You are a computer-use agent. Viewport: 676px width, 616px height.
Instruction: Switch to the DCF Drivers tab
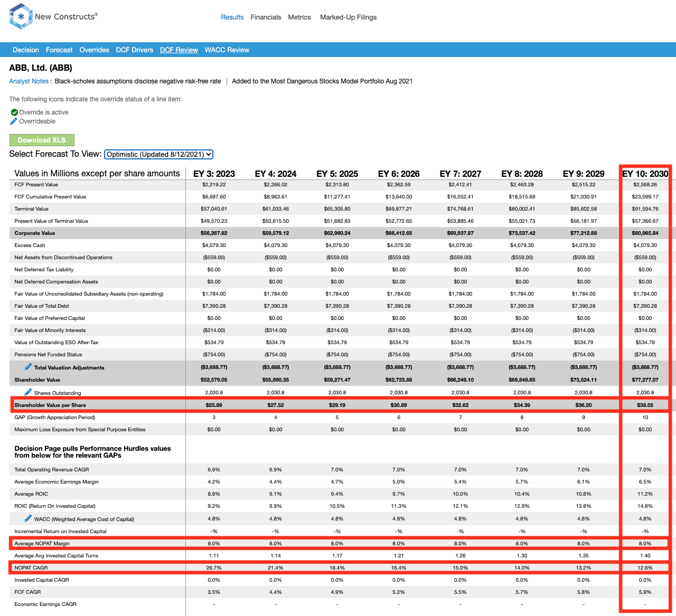point(134,50)
